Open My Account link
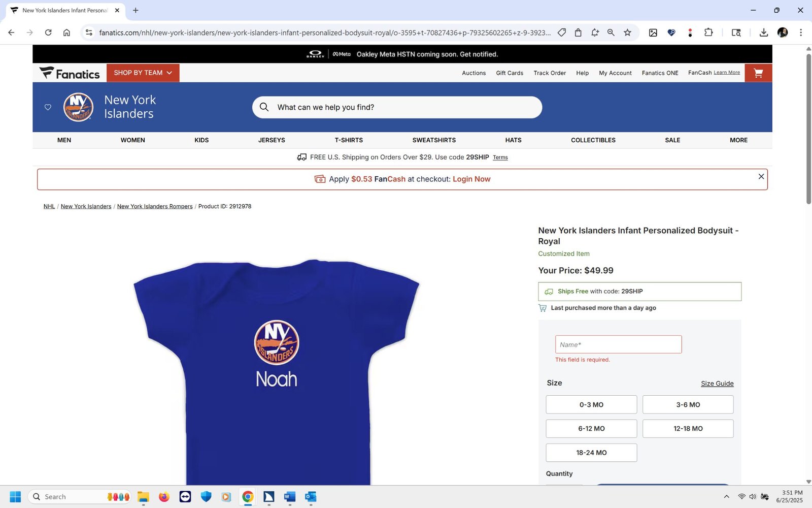The height and width of the screenshot is (508, 812). tap(615, 73)
